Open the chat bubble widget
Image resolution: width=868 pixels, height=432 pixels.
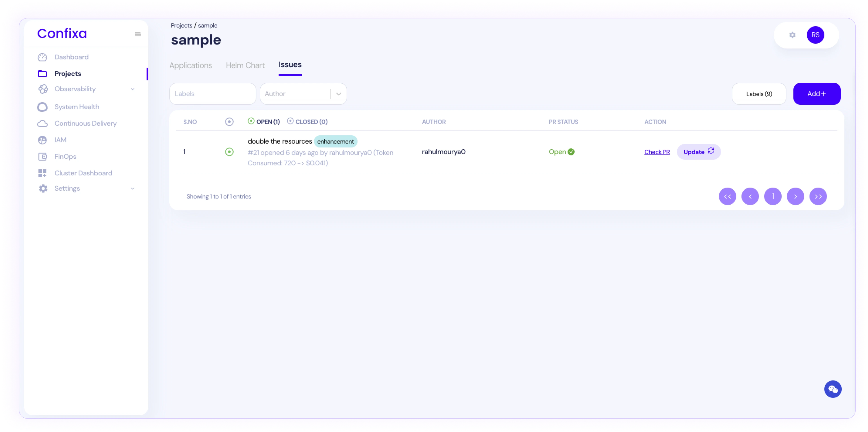(833, 389)
